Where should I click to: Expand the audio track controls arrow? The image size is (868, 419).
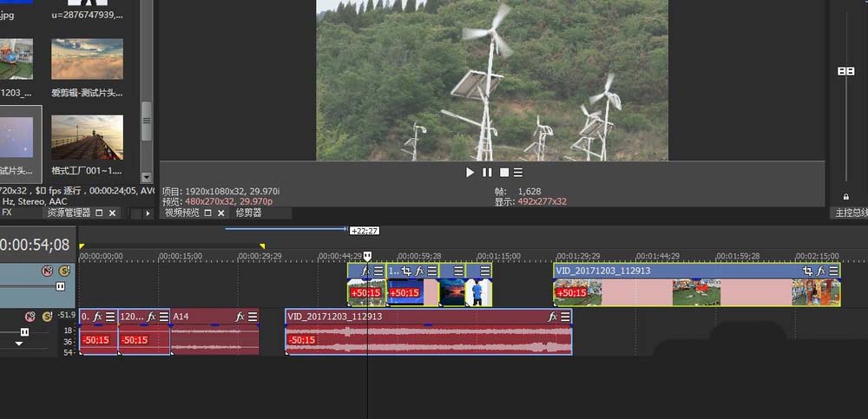(19, 344)
